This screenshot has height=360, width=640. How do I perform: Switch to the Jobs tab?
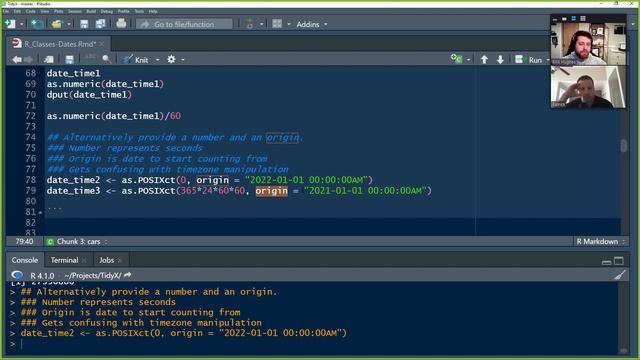107,260
